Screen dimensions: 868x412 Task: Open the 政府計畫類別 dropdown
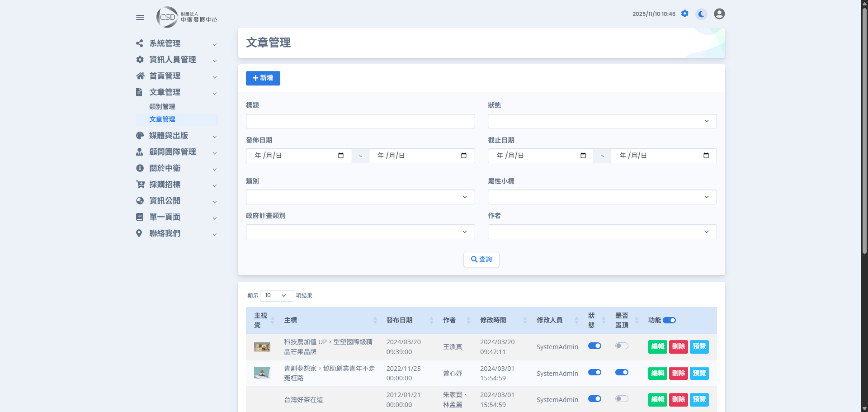click(x=360, y=232)
